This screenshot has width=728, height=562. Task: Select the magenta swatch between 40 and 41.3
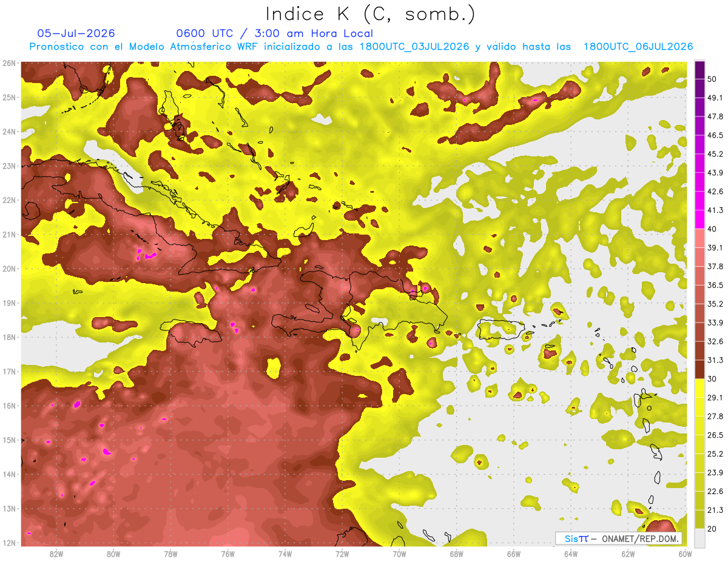click(x=699, y=219)
